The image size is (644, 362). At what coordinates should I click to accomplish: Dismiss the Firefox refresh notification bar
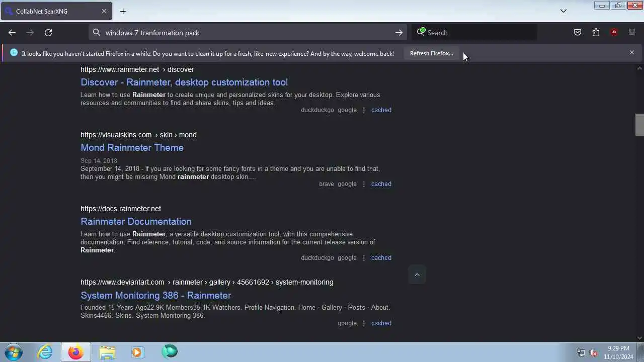[x=632, y=52]
